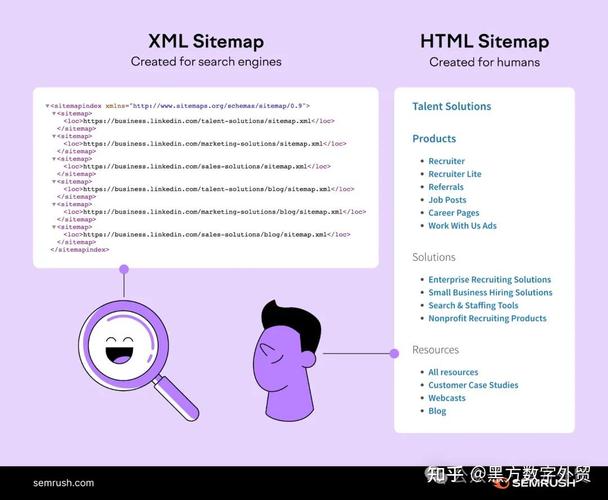This screenshot has width=608, height=500.
Task: Click the talent-solutions/blog/sitemap.xml loc line
Action: (x=209, y=189)
